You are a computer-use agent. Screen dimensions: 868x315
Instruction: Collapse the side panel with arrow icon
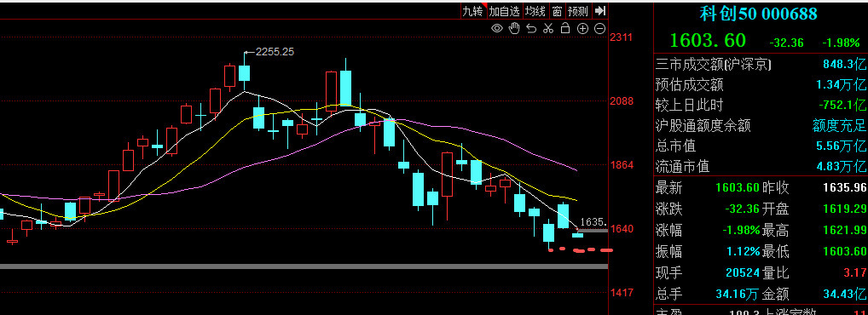coord(600,10)
